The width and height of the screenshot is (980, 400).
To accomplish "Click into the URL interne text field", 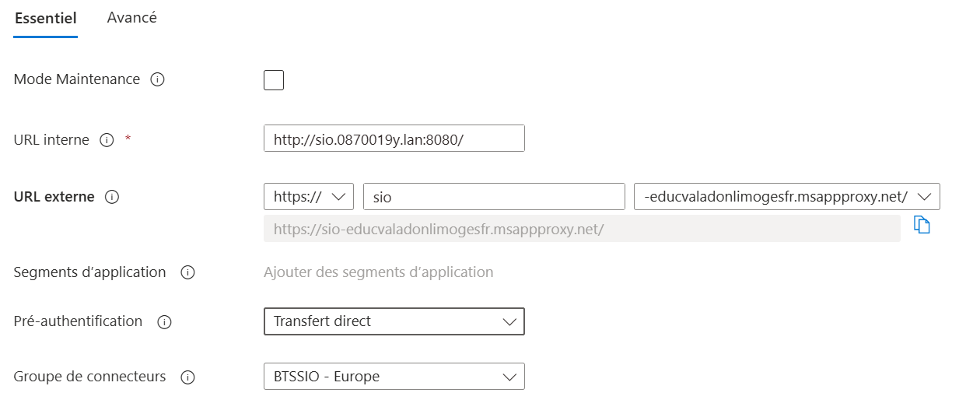I will (x=394, y=139).
